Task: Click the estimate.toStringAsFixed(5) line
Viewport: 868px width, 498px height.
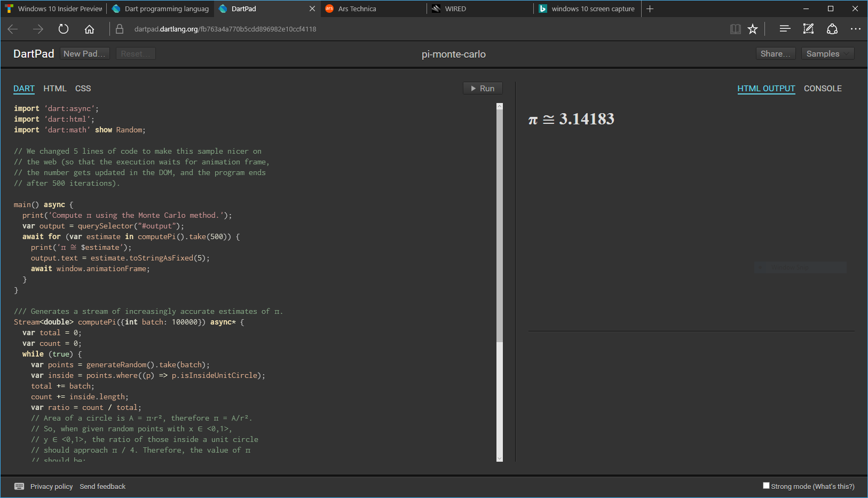Action: [120, 258]
